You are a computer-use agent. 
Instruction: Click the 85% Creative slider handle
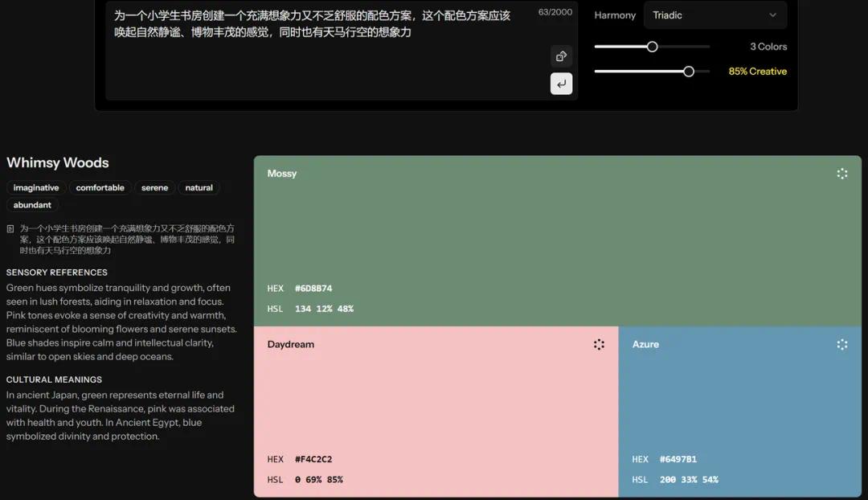point(688,71)
